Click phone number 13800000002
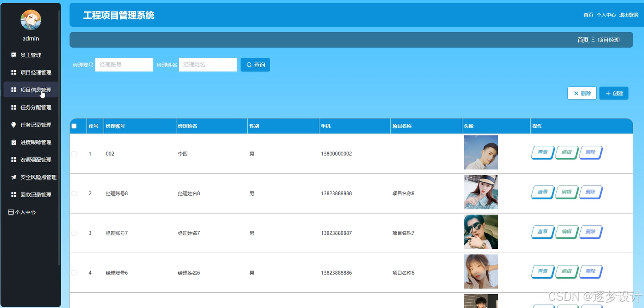This screenshot has width=644, height=308. 336,154
